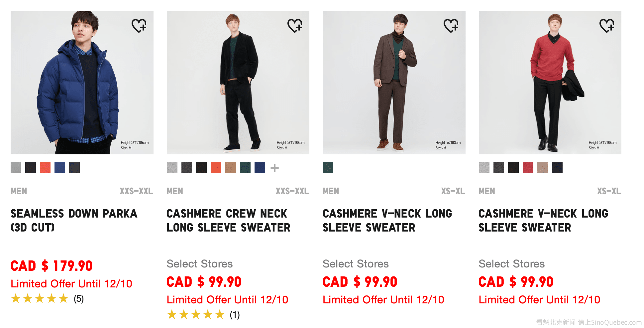Screen dimensions: 644x328
Task: View the five-star reviews for Down Parka
Action: tap(47, 299)
